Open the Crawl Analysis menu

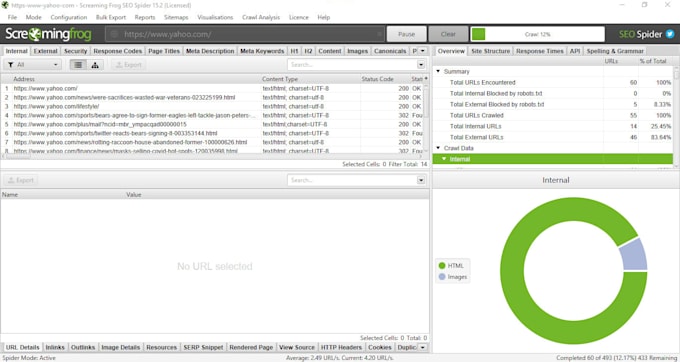[x=261, y=17]
